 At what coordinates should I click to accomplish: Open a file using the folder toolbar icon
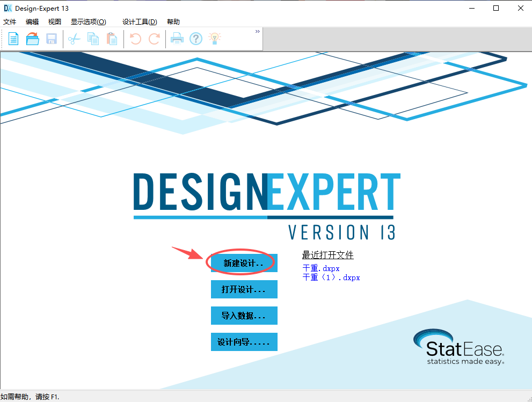[x=32, y=39]
